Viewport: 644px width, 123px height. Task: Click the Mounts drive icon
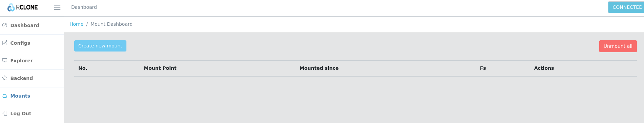pos(5,96)
